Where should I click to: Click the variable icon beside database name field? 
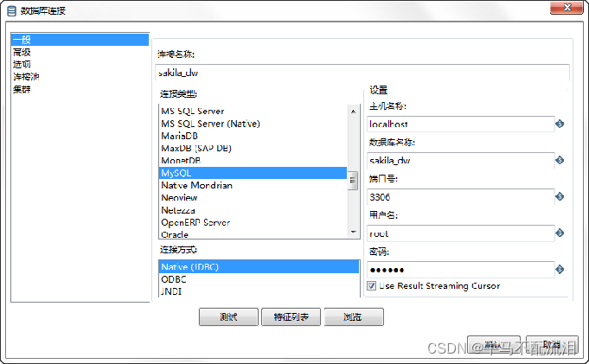click(x=560, y=160)
